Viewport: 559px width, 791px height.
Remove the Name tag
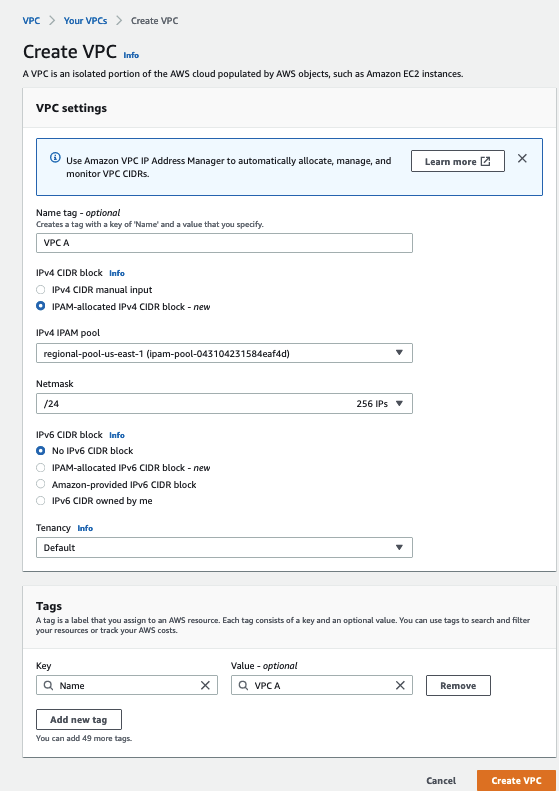(x=458, y=686)
